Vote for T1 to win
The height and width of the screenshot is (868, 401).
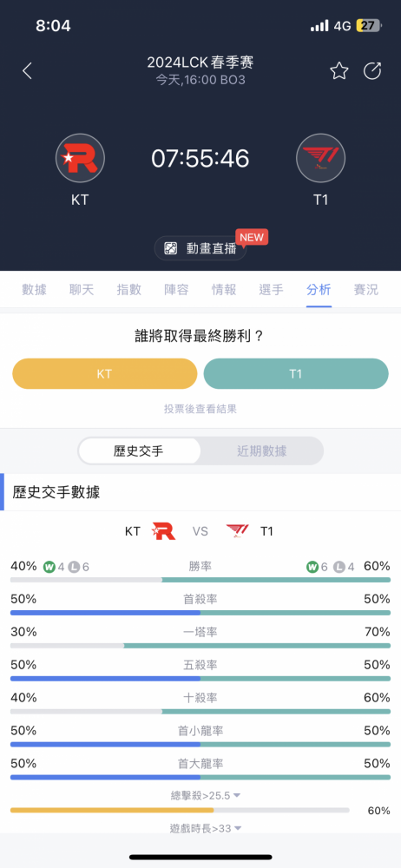(x=296, y=373)
